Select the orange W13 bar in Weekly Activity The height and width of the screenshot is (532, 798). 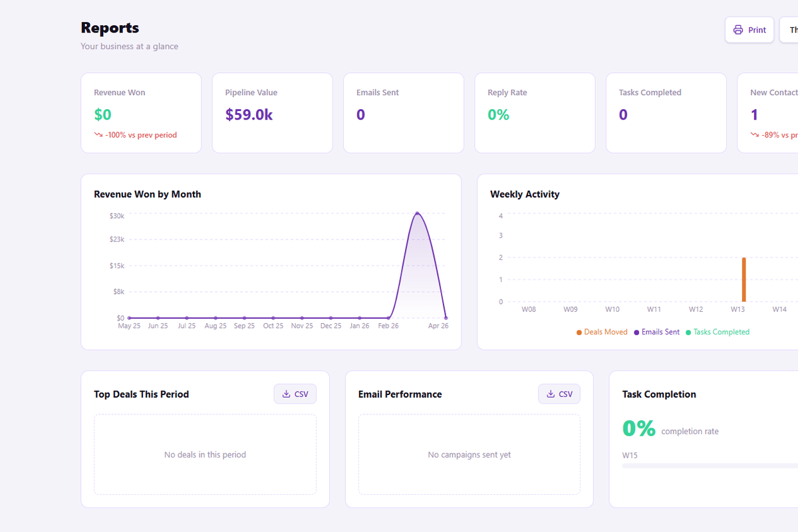[x=743, y=279]
